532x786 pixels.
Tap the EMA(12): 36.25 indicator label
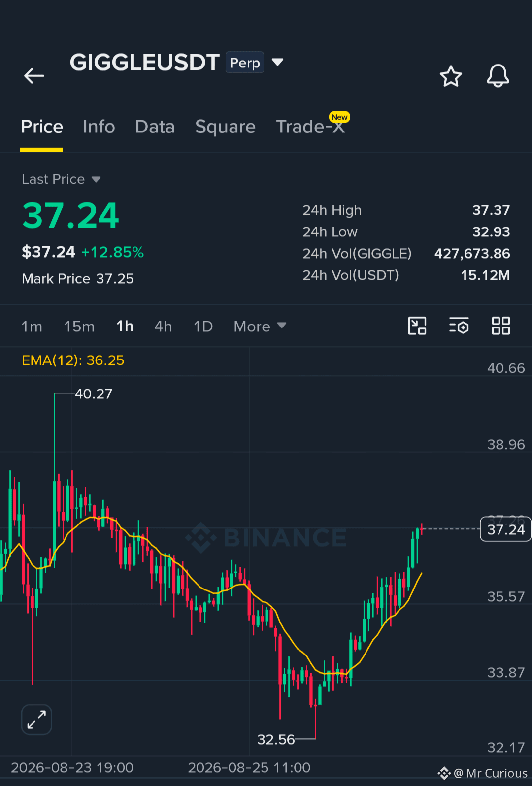[x=73, y=360]
